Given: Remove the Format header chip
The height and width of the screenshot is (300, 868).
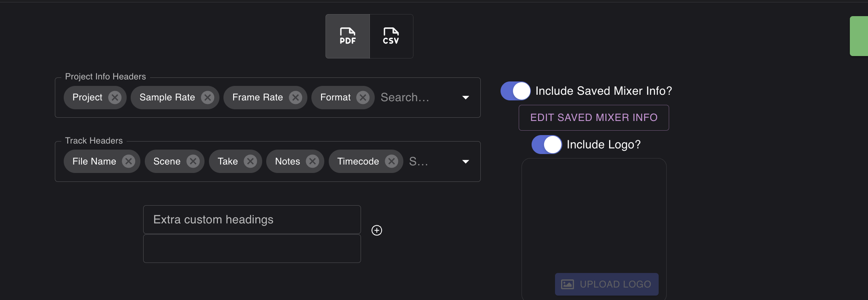Looking at the screenshot, I should (363, 98).
